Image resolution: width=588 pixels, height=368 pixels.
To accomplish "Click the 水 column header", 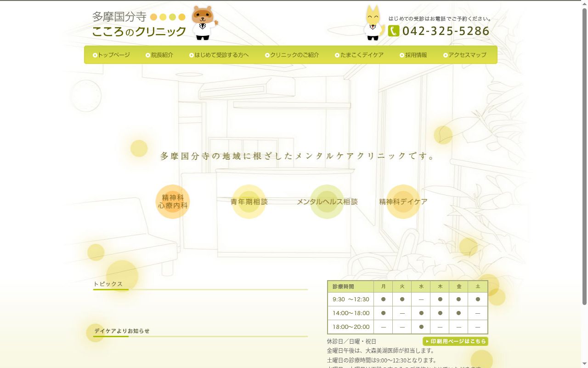I will tap(421, 287).
